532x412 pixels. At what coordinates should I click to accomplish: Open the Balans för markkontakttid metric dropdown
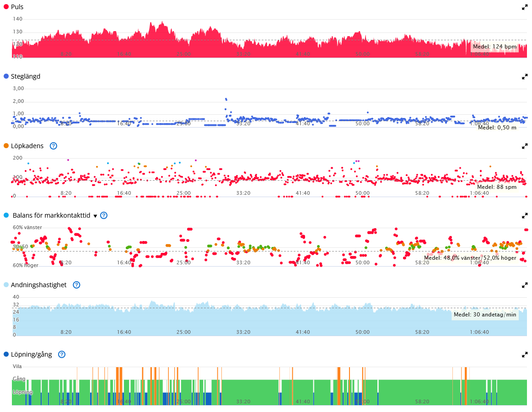95,216
